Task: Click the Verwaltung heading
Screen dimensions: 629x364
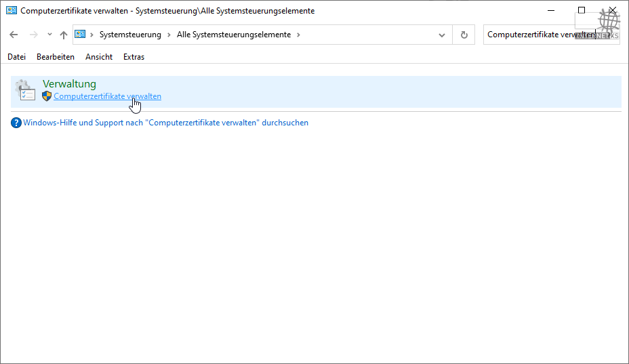Action: click(69, 84)
